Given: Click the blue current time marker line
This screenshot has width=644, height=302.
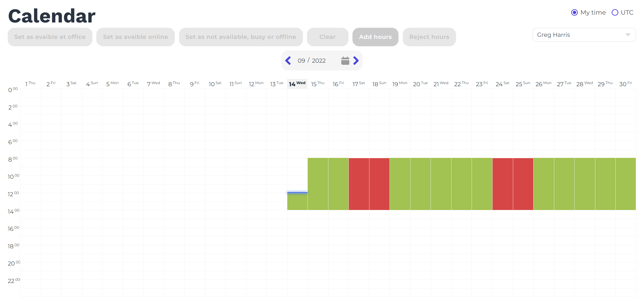Looking at the screenshot, I should [297, 193].
